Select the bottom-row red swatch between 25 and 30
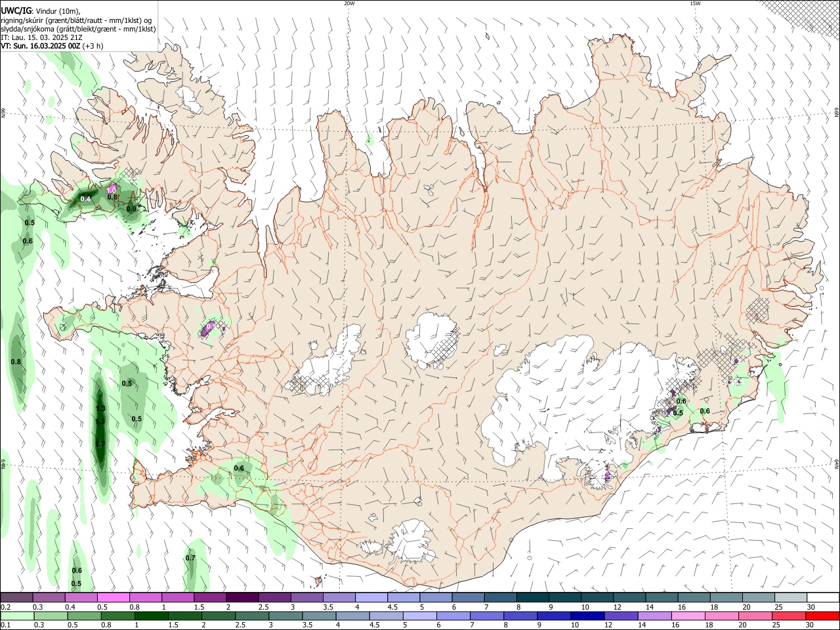The image size is (840, 630). [788, 616]
